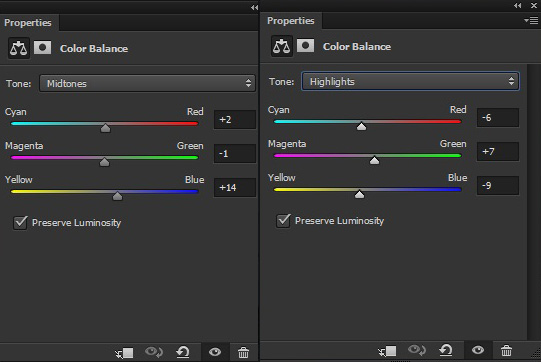Toggle layer visibility eye in right panel
541x362 pixels.
[x=478, y=350]
